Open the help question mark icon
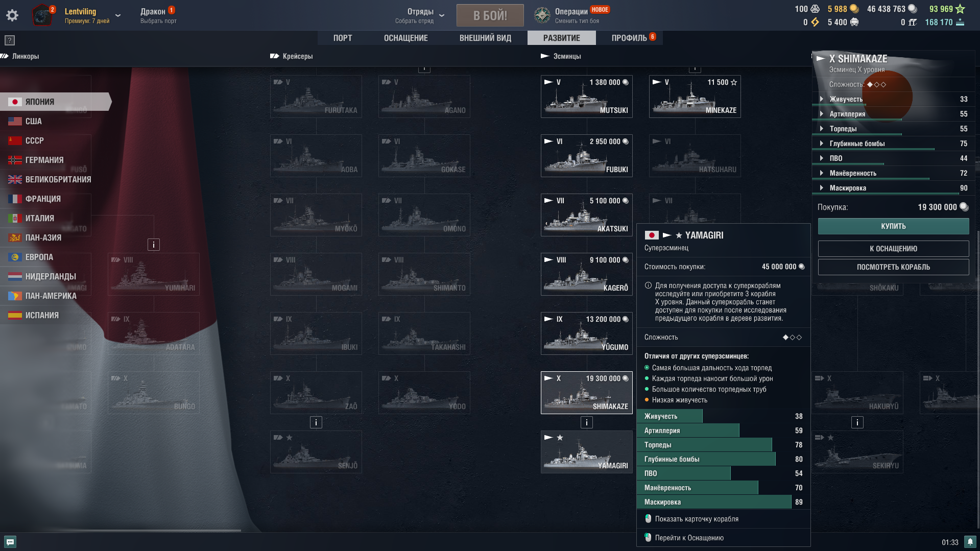Viewport: 980px width, 551px height. (x=10, y=40)
